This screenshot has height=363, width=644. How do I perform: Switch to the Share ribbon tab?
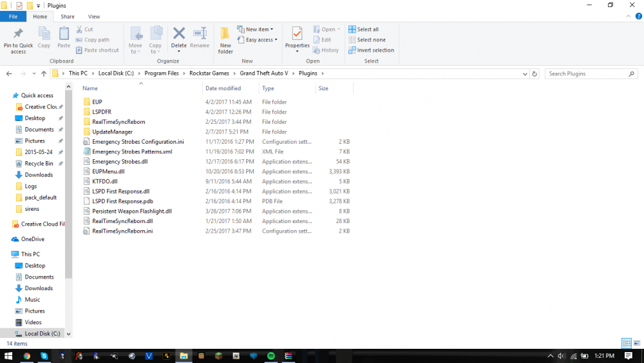(68, 17)
